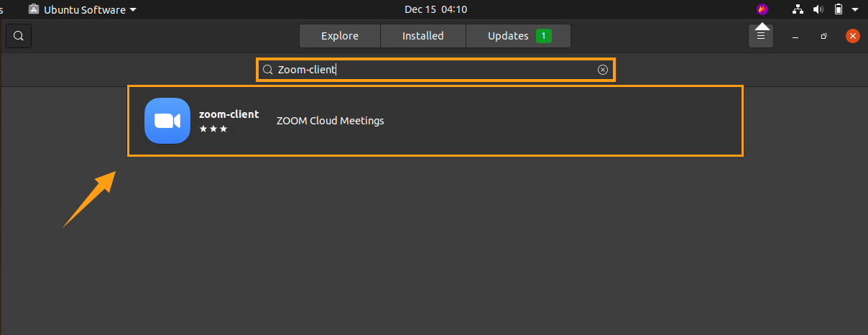
Task: Click the volume speaker icon in the top bar
Action: pos(818,9)
